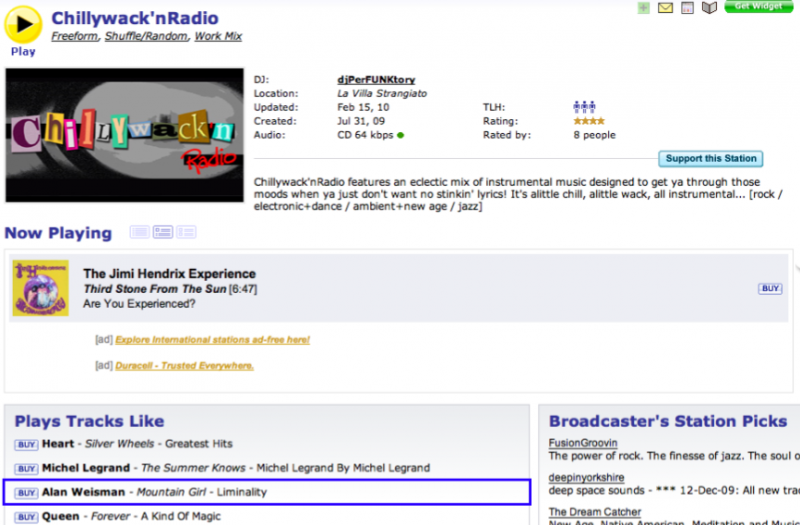Click BUY icon beside Queen Forever

point(26,517)
